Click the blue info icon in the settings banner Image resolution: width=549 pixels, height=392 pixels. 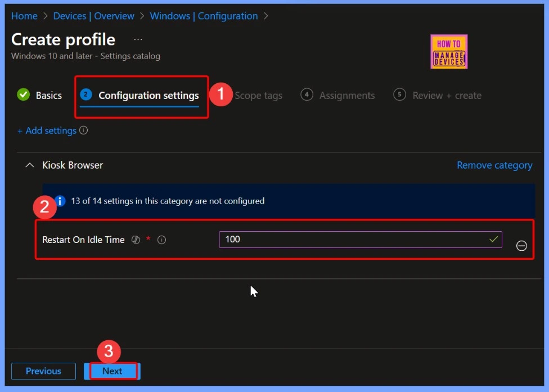click(60, 201)
